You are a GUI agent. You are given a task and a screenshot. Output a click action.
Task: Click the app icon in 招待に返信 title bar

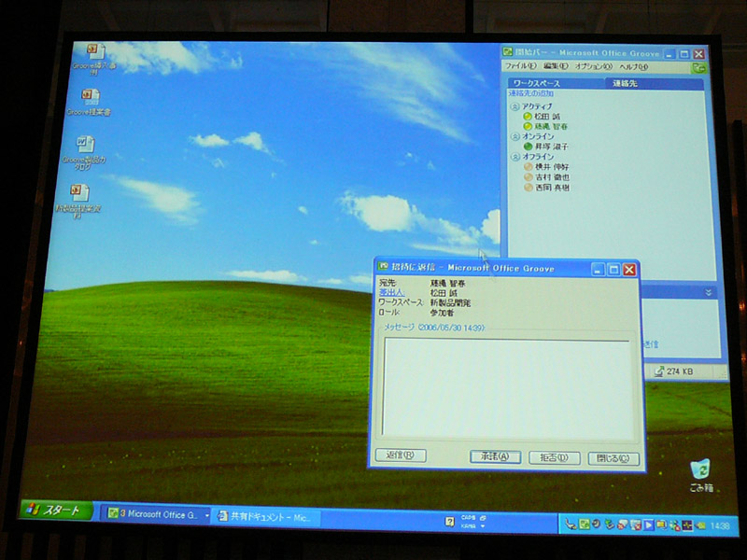(382, 266)
